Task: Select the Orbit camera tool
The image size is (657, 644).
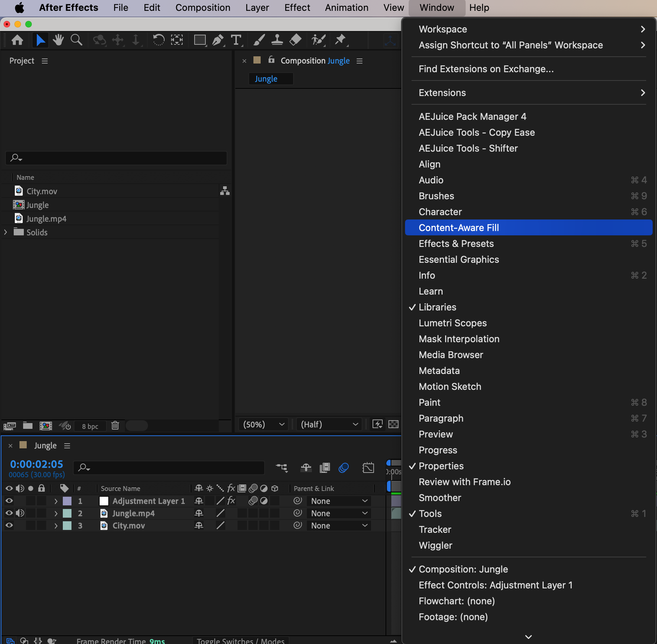Action: 100,40
